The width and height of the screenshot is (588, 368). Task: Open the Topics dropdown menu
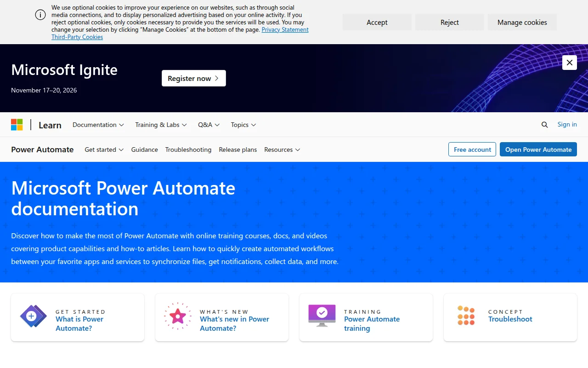(243, 125)
